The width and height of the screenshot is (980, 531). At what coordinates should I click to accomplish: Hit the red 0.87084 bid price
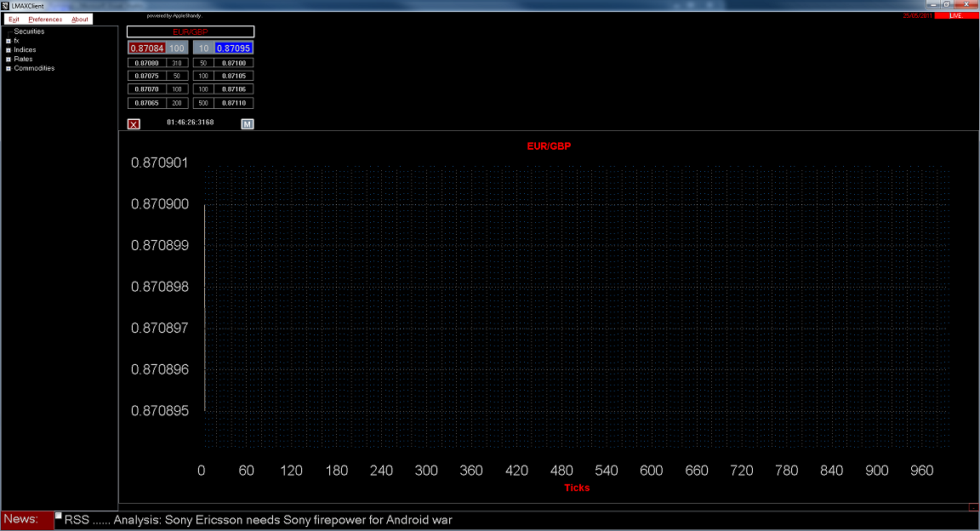point(145,49)
